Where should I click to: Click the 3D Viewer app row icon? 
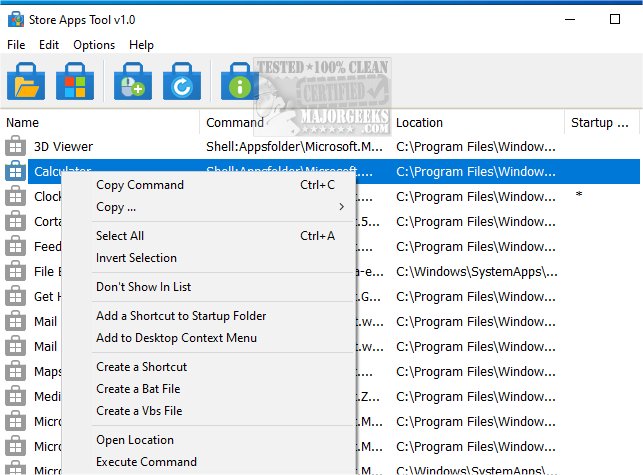pyautogui.click(x=15, y=146)
